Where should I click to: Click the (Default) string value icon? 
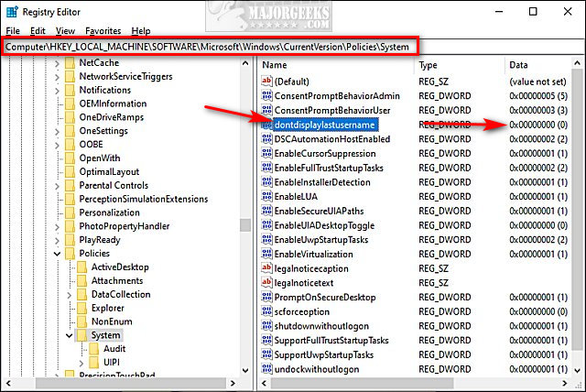(266, 82)
